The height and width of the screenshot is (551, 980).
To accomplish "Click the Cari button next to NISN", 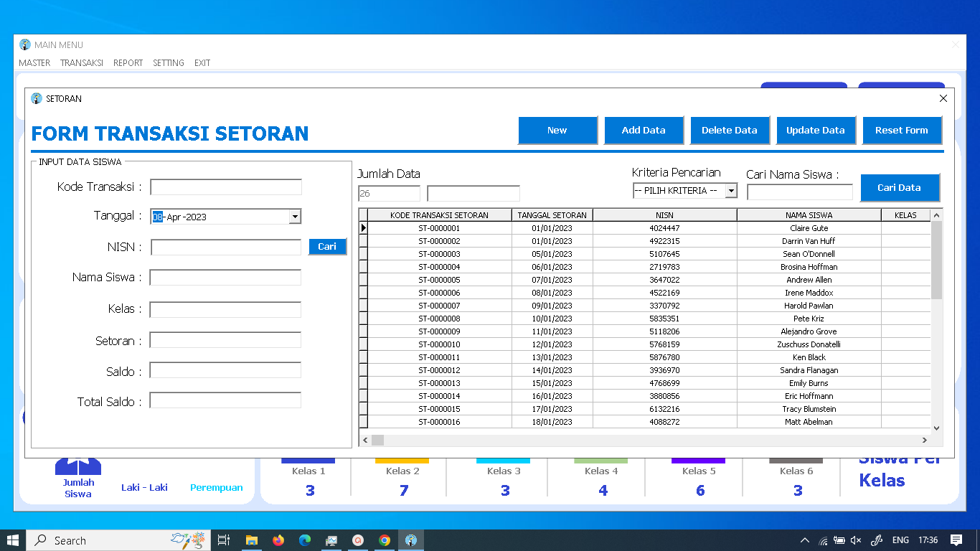I will coord(327,246).
